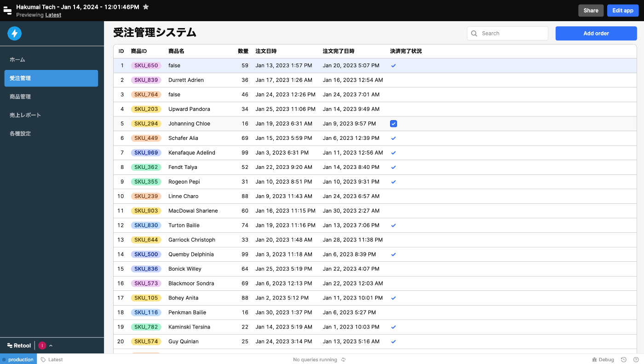Click the SKU_362 green tag

(146, 167)
